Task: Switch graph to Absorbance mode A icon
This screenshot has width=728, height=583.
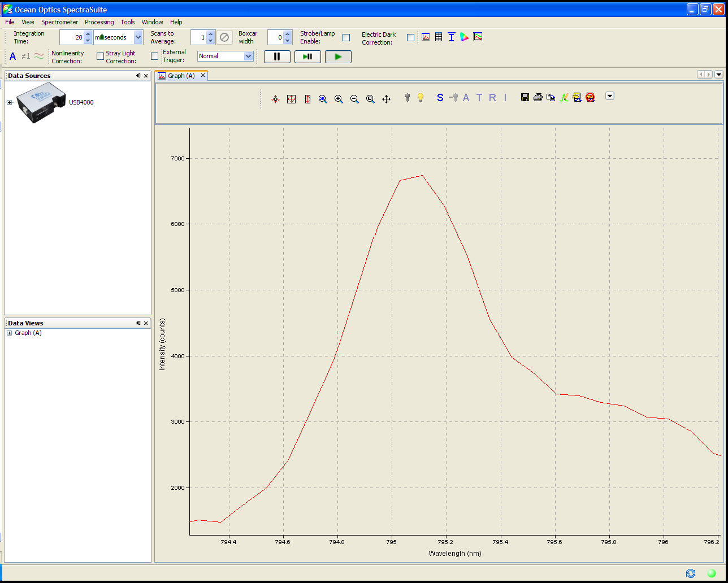Action: 466,97
